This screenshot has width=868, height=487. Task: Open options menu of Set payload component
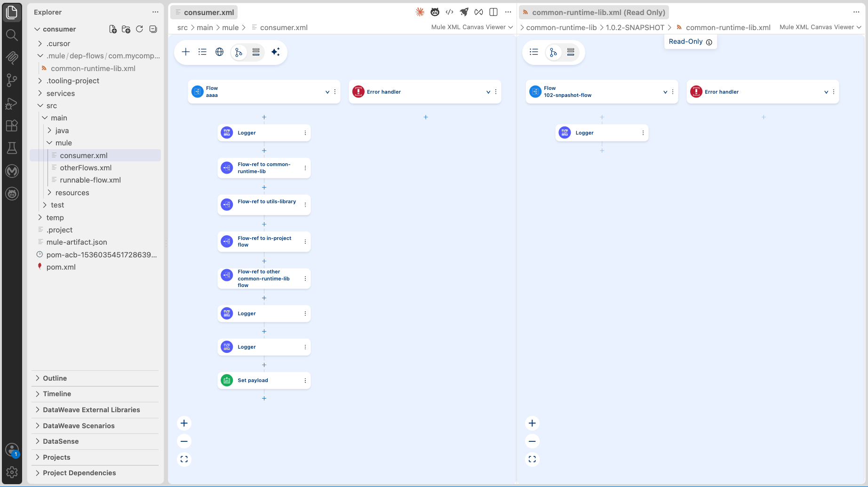pos(305,381)
